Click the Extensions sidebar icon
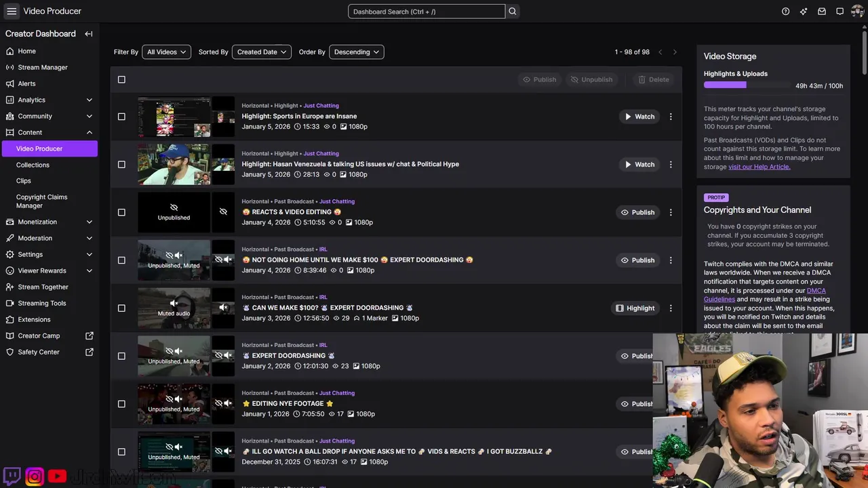This screenshot has height=488, width=868. pos(9,319)
